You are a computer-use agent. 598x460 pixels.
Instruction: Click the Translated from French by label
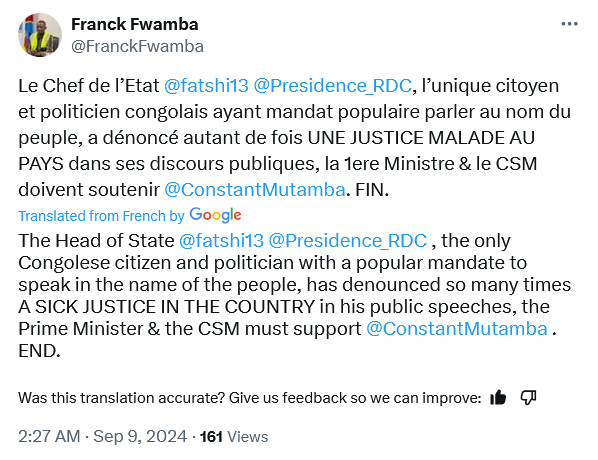click(x=101, y=216)
